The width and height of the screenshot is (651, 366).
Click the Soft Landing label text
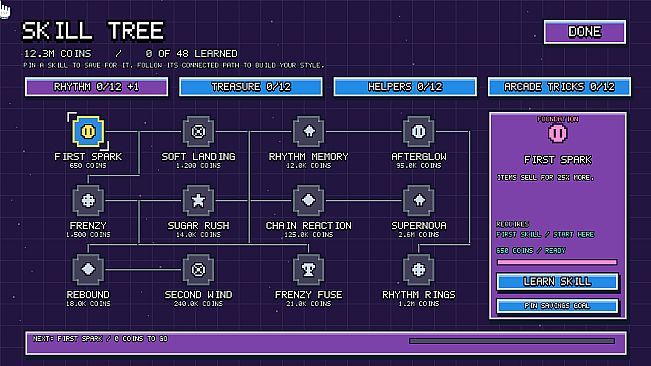pos(198,157)
